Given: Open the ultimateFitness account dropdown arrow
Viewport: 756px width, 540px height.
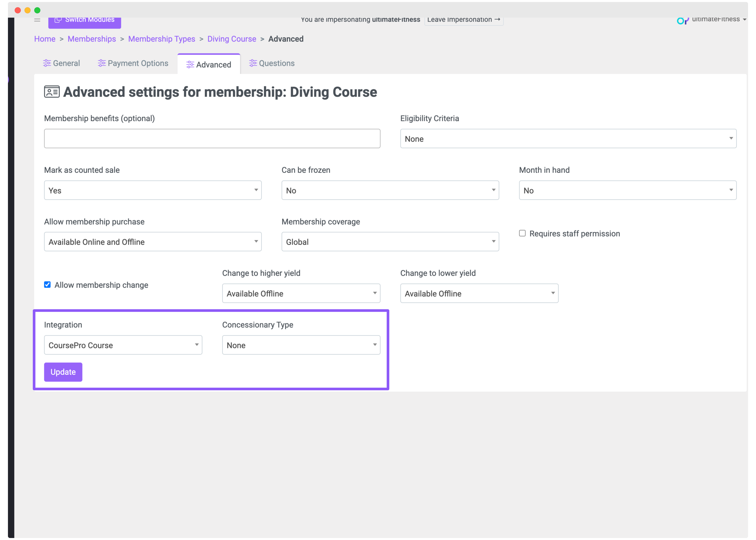Looking at the screenshot, I should [x=744, y=20].
